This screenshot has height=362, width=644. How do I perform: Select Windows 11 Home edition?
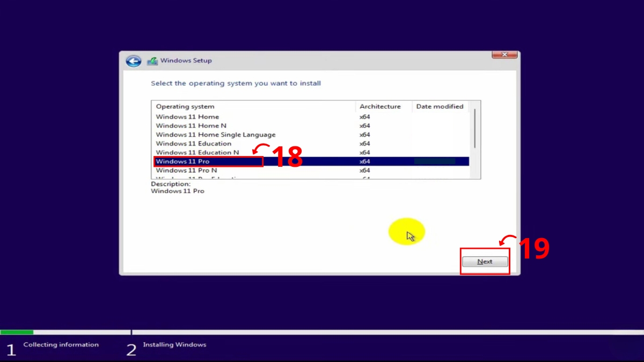coord(187,116)
